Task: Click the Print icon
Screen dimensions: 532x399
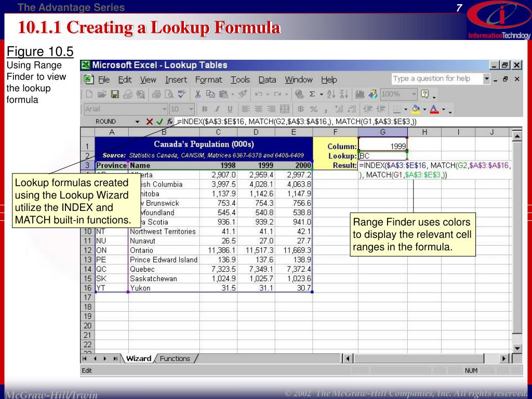Action: click(x=156, y=95)
